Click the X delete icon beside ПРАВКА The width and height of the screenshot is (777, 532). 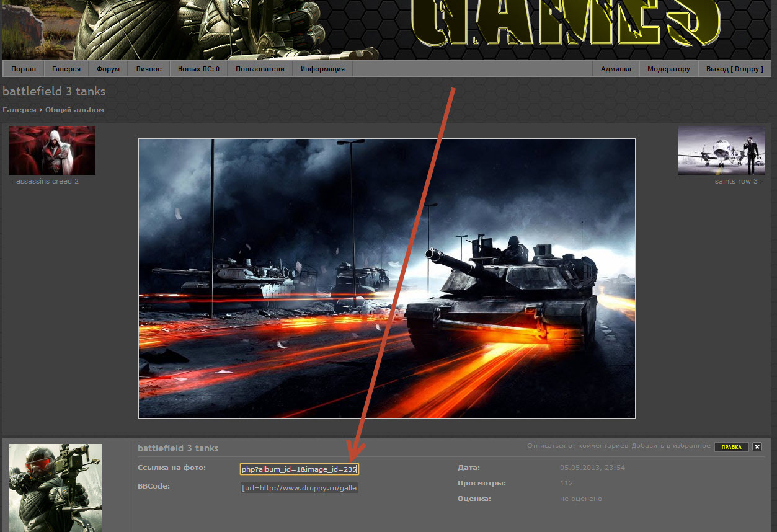click(x=757, y=446)
